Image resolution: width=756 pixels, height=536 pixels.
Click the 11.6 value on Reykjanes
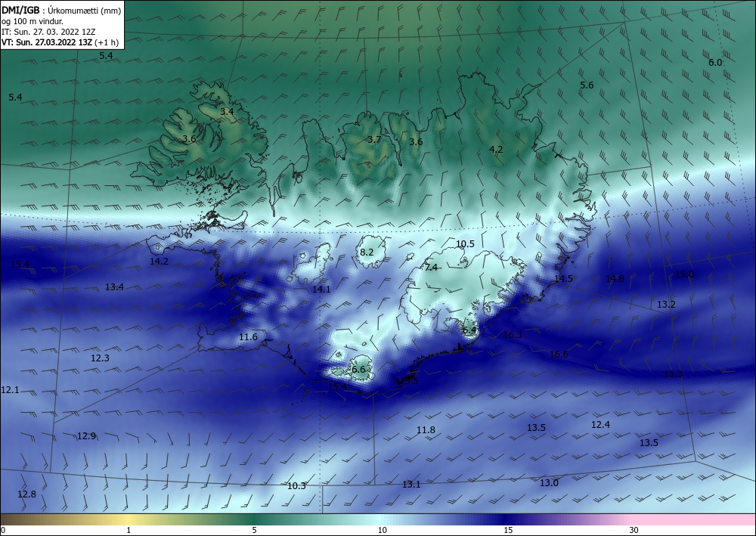[248, 337]
